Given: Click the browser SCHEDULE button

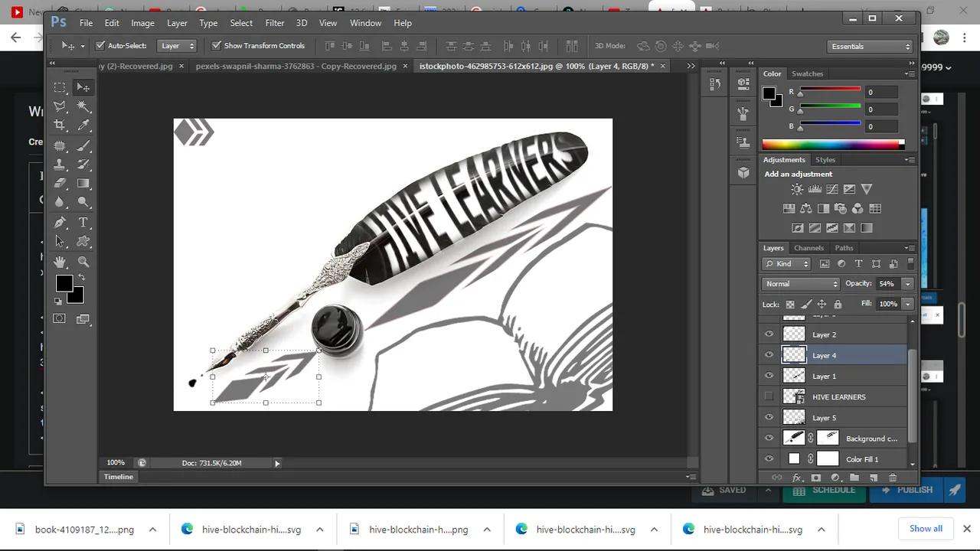Looking at the screenshot, I should click(x=825, y=490).
